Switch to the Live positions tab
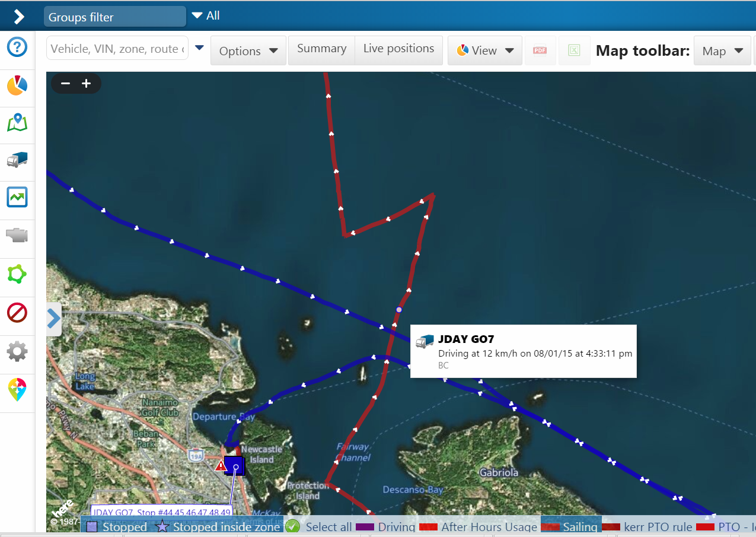756x537 pixels. [398, 50]
